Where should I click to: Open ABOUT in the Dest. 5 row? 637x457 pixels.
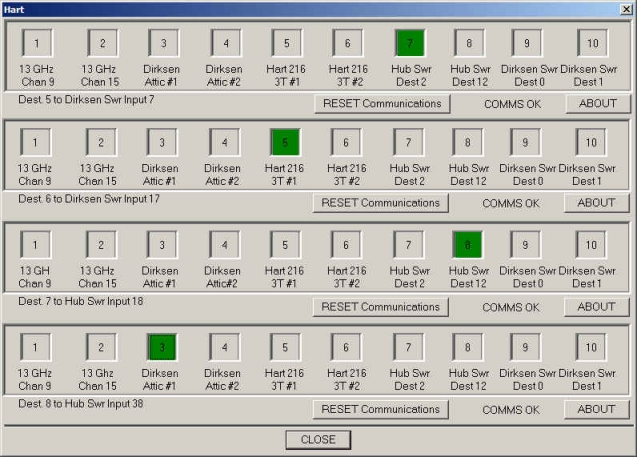tap(598, 104)
